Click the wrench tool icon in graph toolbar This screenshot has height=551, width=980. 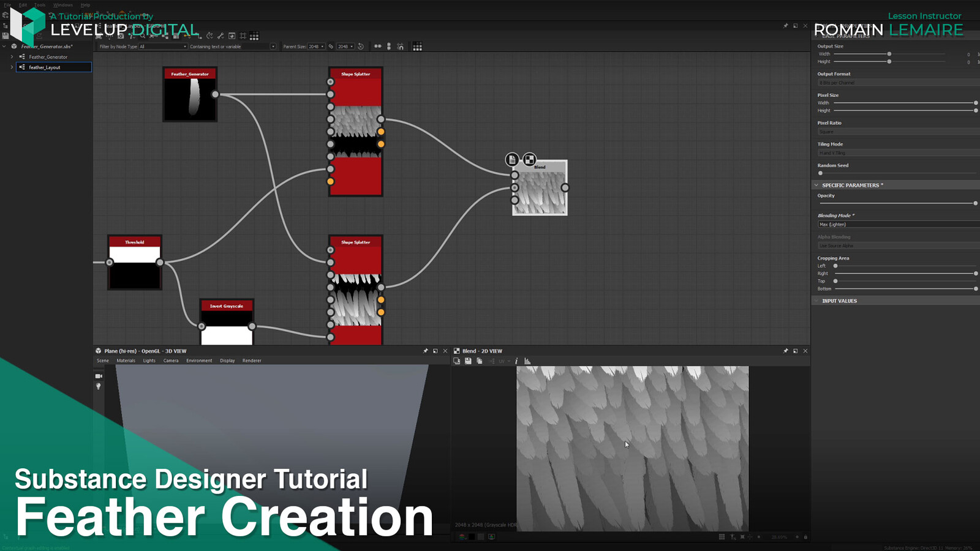pyautogui.click(x=221, y=34)
